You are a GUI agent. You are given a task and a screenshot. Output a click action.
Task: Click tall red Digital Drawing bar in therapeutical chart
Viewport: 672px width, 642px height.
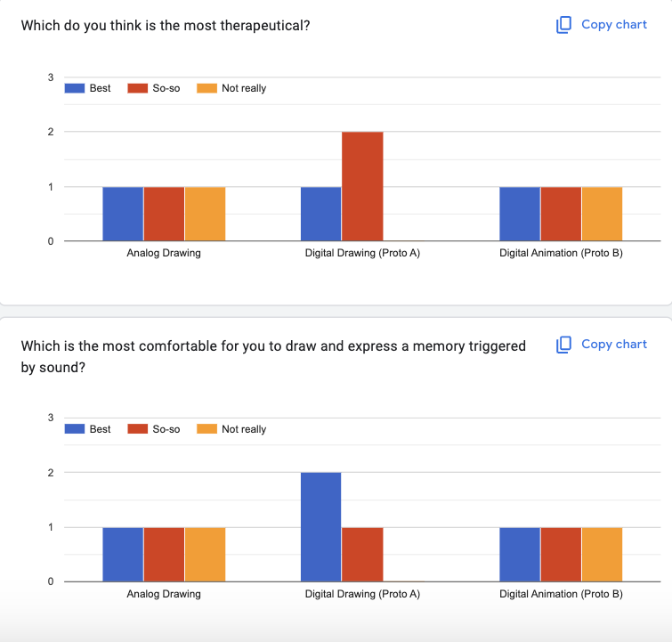[362, 186]
